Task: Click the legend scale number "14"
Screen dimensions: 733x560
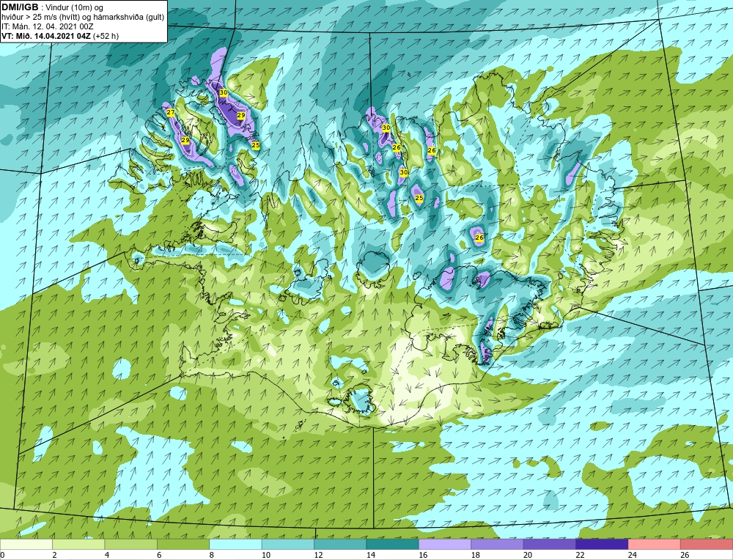Action: [x=371, y=556]
